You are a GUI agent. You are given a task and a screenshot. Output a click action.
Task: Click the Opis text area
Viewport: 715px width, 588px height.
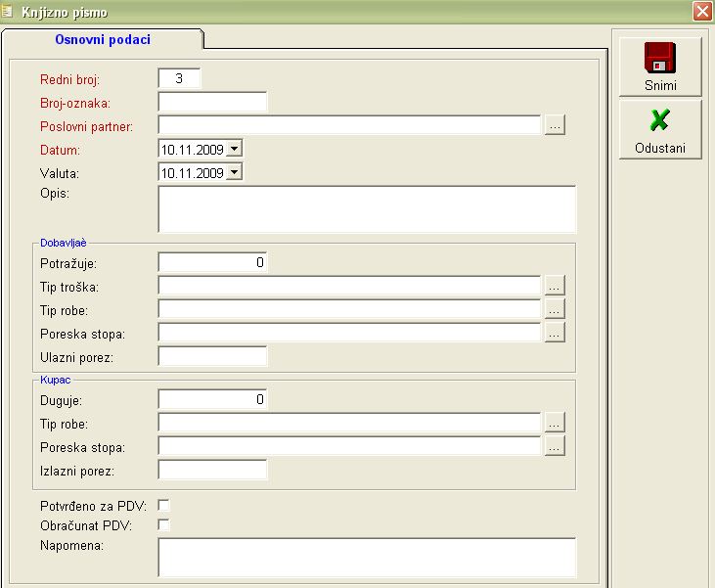pos(367,208)
